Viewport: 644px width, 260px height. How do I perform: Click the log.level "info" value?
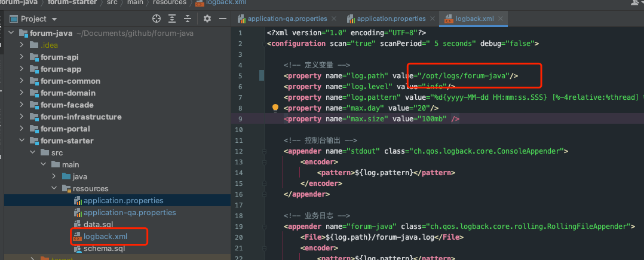[434, 87]
